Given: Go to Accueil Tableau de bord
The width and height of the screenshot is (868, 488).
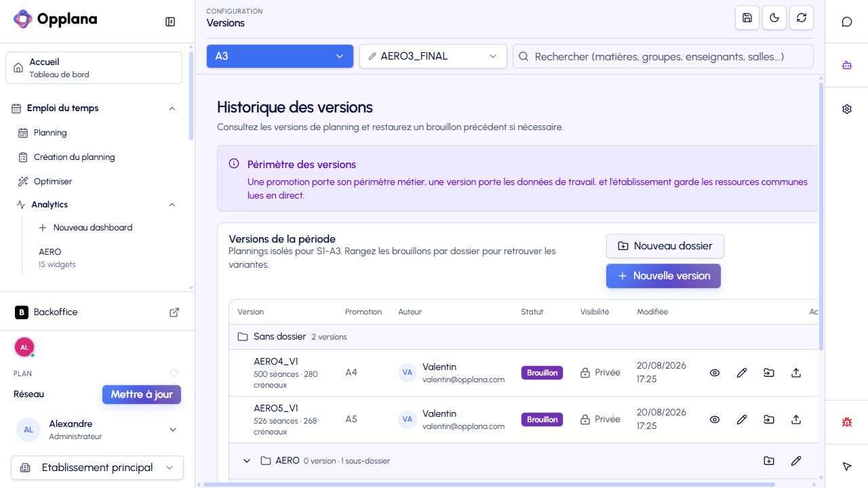Looking at the screenshot, I should (x=94, y=68).
